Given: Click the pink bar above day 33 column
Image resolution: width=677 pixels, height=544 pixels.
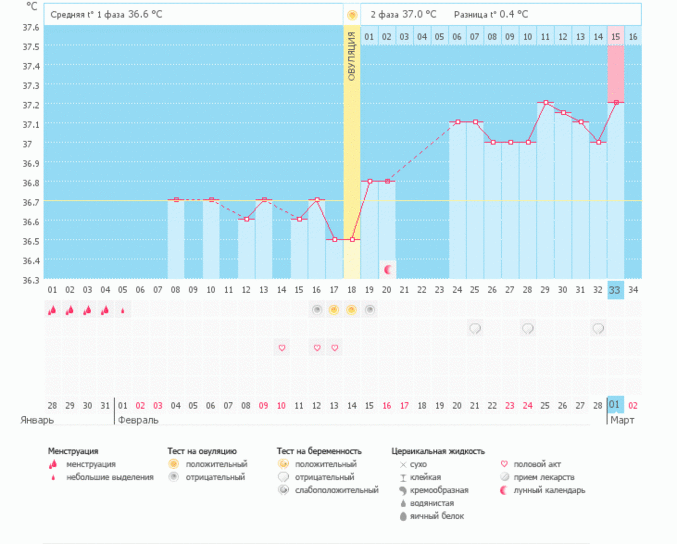Looking at the screenshot, I should 615,74.
